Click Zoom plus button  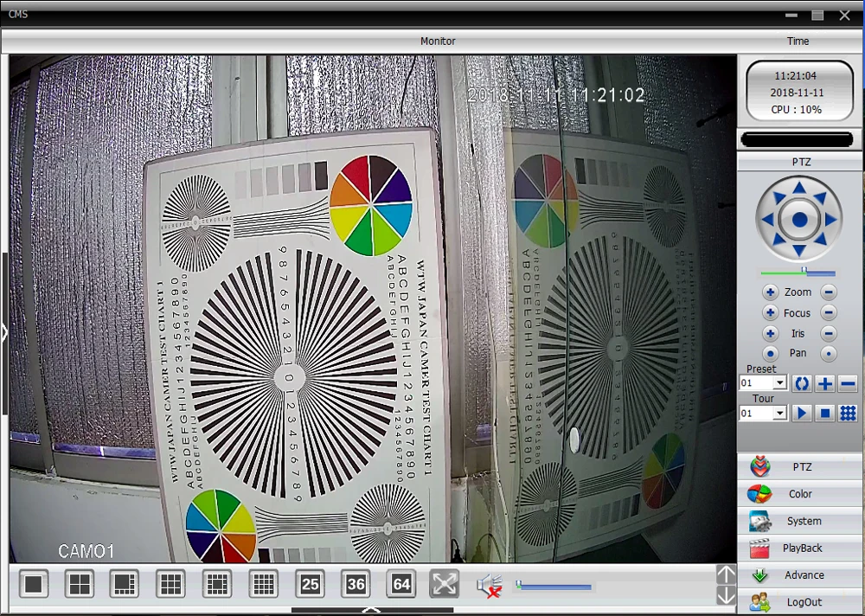770,292
